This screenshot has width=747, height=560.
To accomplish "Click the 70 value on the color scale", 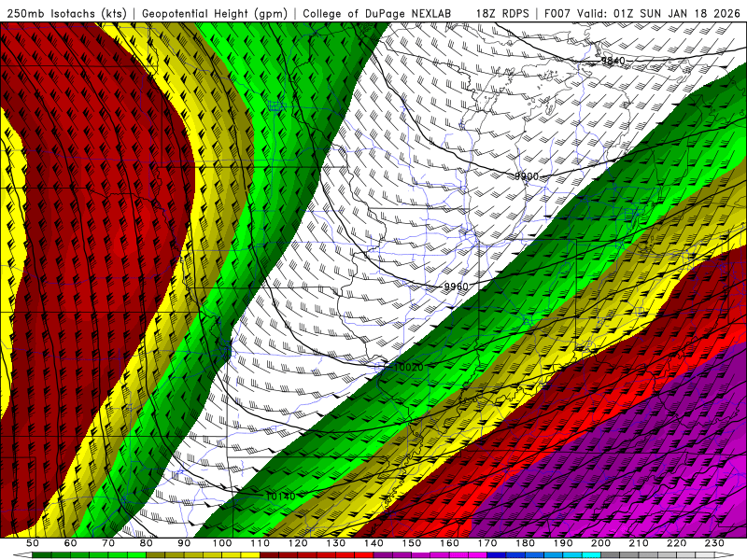I will tap(108, 543).
